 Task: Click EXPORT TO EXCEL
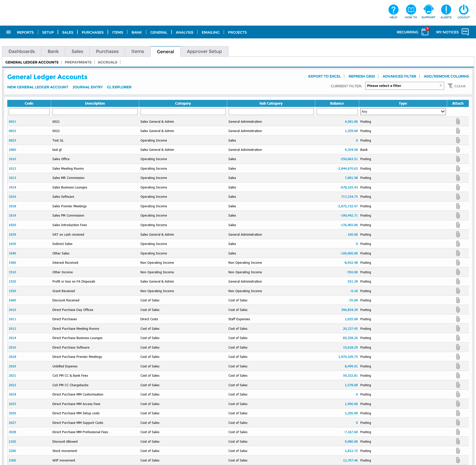click(324, 76)
